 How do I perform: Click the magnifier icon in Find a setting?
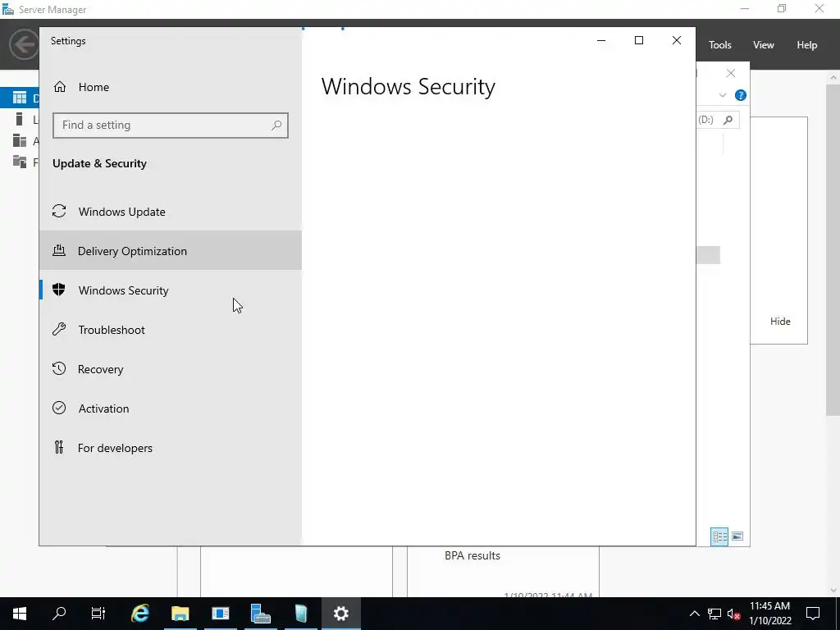[x=276, y=126]
